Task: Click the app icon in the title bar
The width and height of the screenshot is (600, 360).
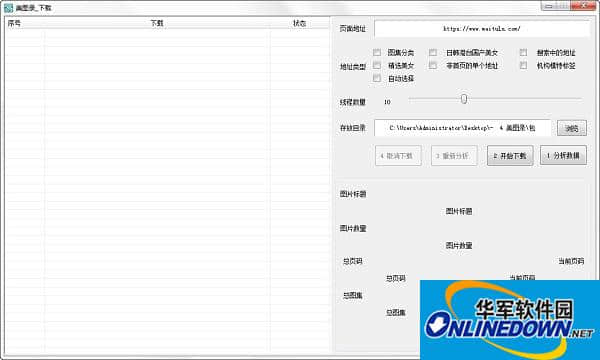Action: pyautogui.click(x=8, y=8)
